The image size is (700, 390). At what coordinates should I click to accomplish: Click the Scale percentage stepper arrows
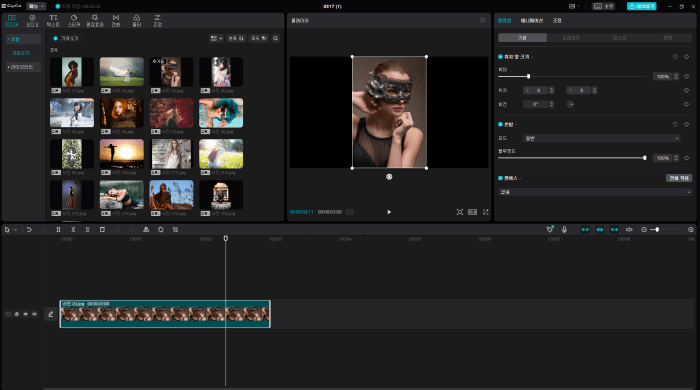tap(676, 76)
